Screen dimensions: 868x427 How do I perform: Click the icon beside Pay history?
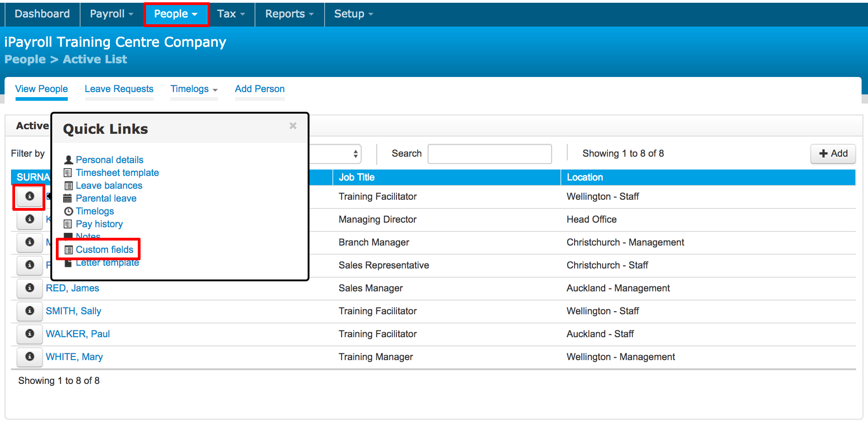(68, 224)
